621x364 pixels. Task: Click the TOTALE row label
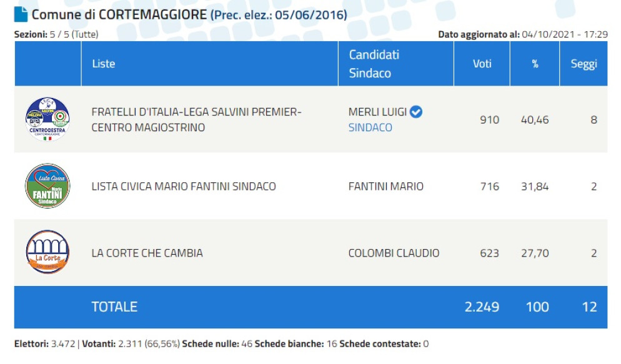point(114,307)
